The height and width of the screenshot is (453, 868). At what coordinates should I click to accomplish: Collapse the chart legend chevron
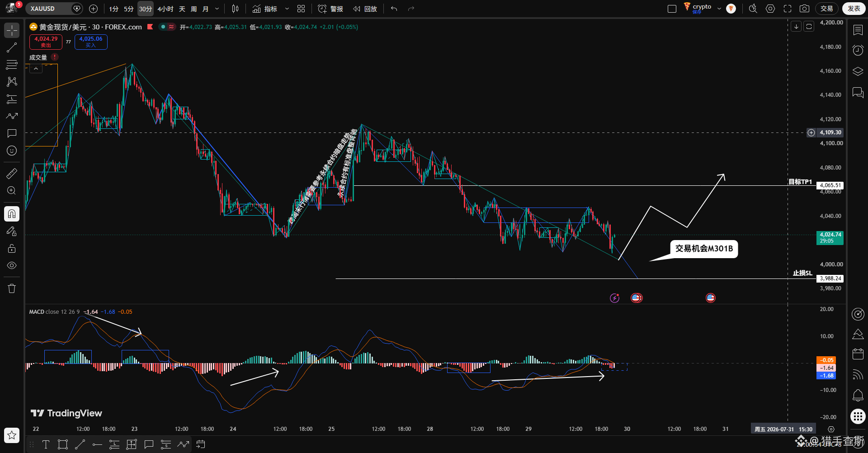click(36, 69)
